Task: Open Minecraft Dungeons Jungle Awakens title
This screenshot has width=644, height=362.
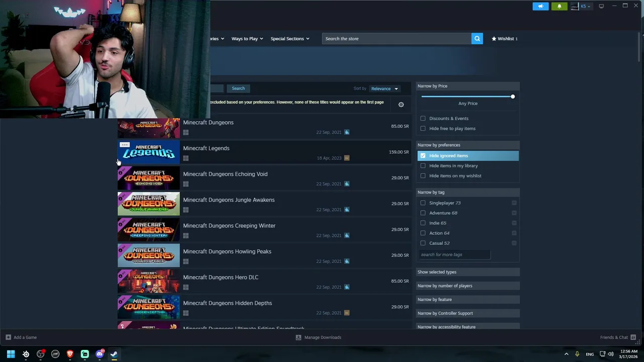Action: click(229, 200)
